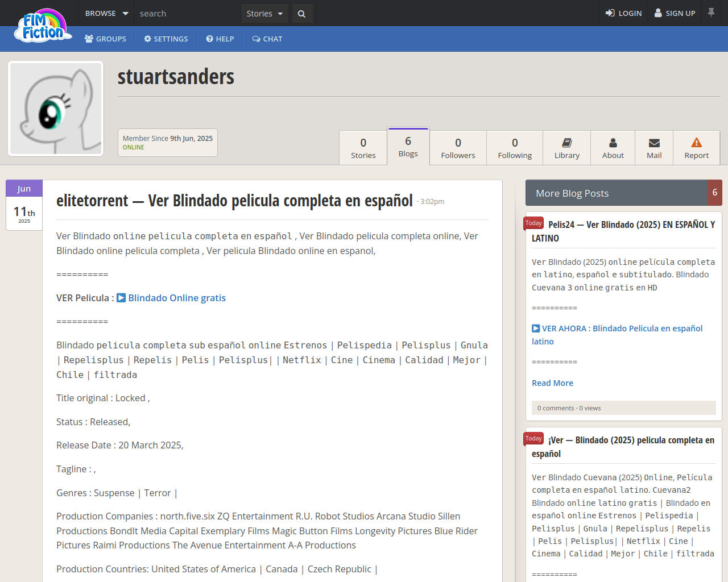Open the Help page
728x582 pixels.
tap(220, 39)
